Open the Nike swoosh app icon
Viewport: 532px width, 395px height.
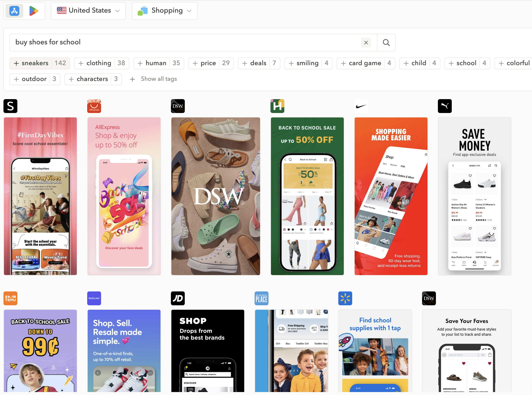coord(361,106)
